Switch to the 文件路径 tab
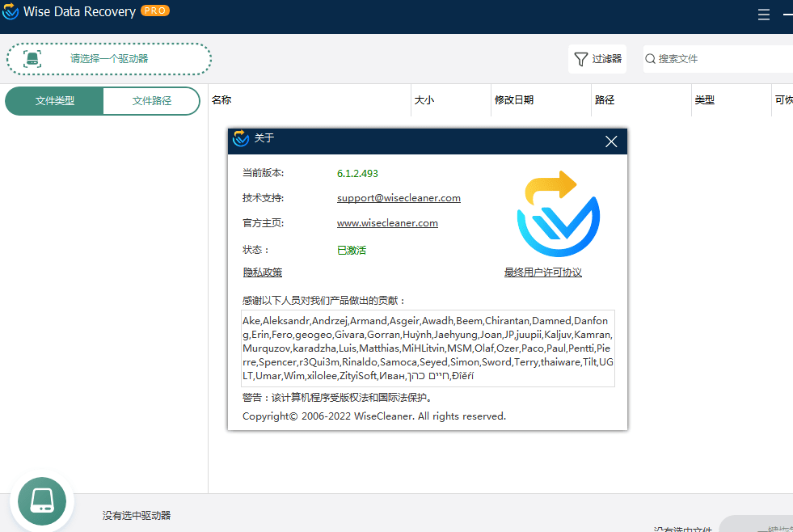Image resolution: width=793 pixels, height=532 pixels. pos(151,100)
